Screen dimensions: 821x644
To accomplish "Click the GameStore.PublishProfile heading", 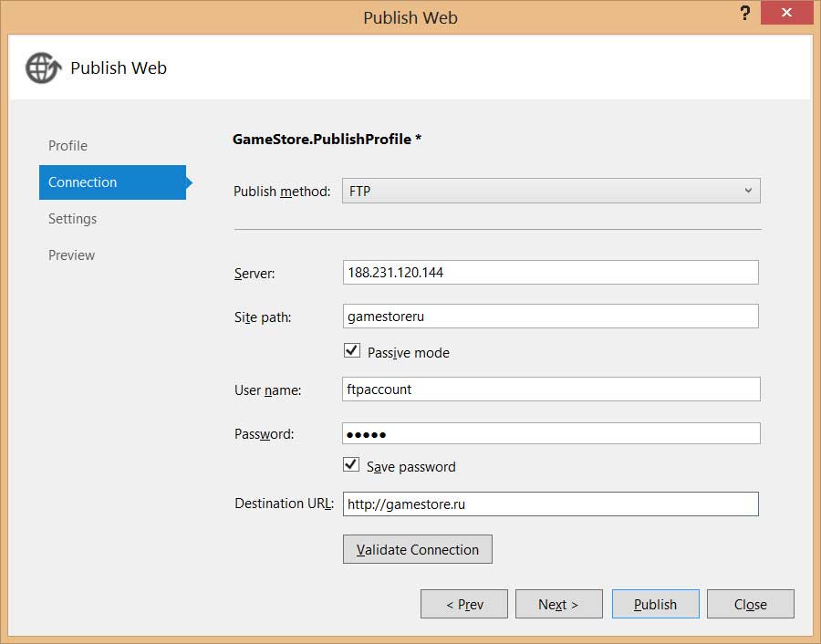I will point(327,140).
